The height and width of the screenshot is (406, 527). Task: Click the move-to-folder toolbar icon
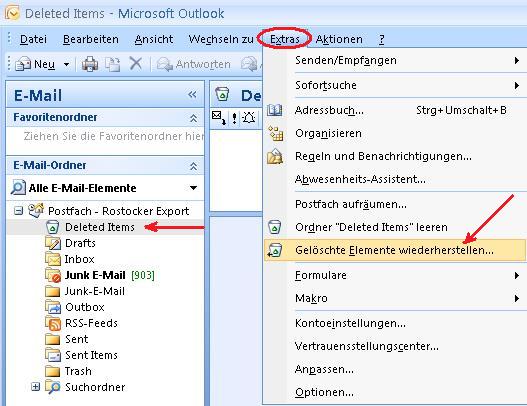pos(113,64)
